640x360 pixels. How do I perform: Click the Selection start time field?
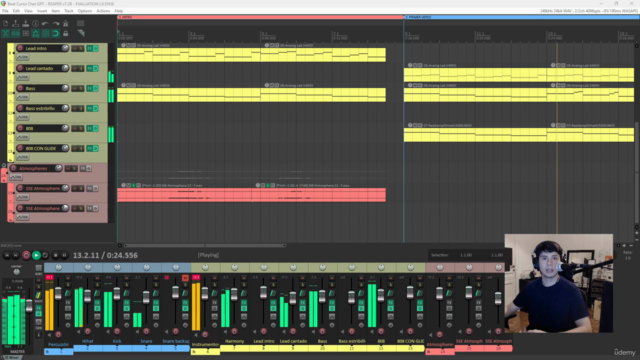[x=466, y=255]
